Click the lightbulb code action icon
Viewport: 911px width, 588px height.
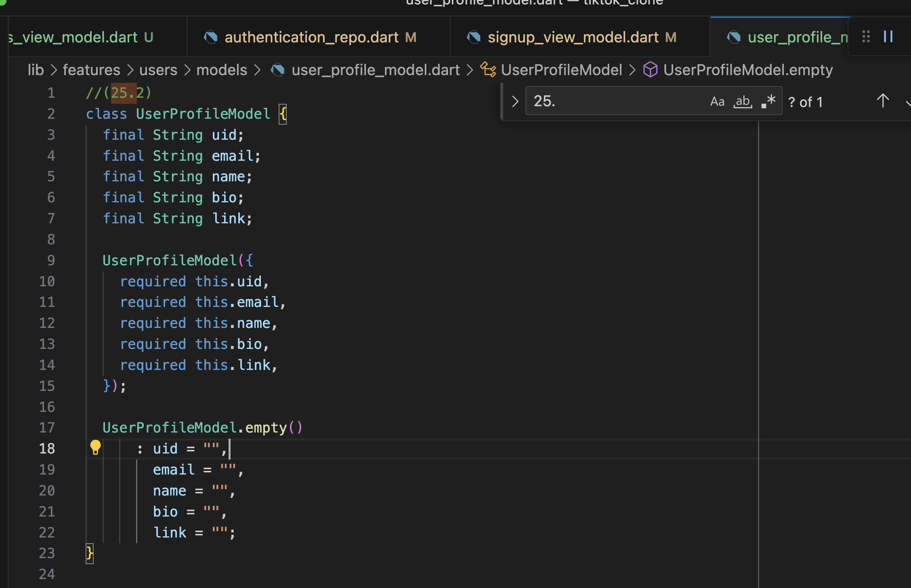(95, 447)
